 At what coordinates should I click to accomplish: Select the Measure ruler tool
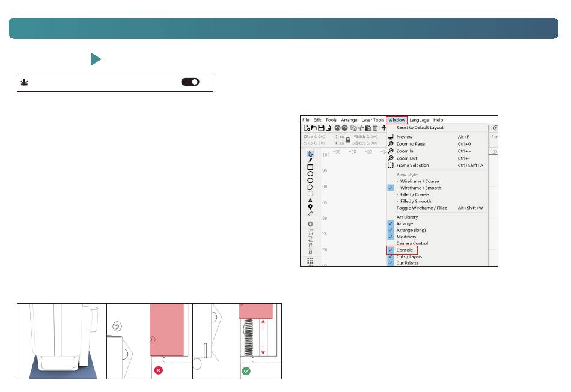click(310, 214)
